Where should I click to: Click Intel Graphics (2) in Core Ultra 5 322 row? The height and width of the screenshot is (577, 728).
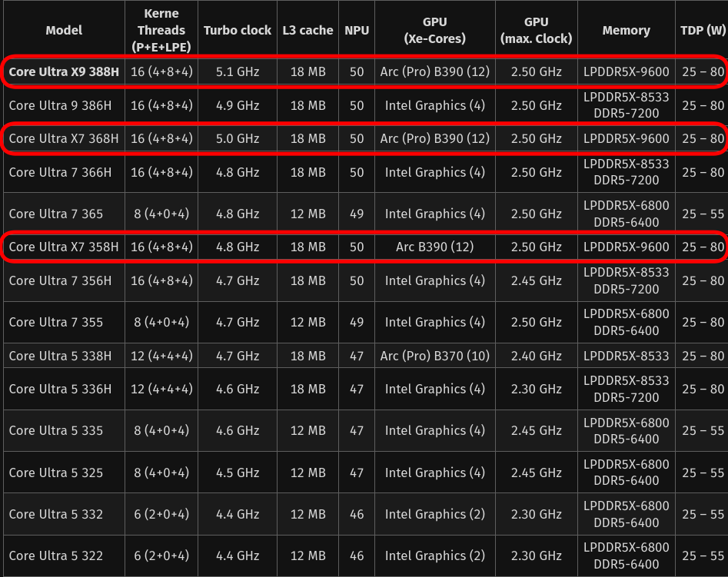[x=434, y=555]
